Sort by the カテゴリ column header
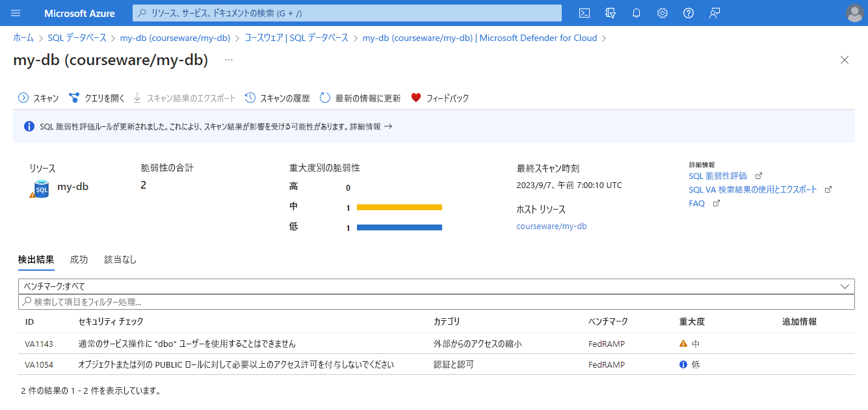Screen dimensions: 868x410 click(x=447, y=321)
